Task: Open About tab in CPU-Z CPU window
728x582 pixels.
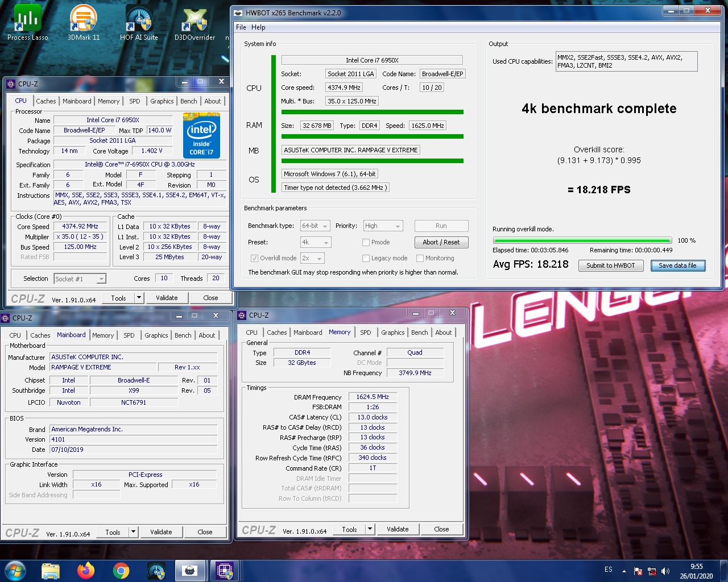Action: tap(213, 101)
